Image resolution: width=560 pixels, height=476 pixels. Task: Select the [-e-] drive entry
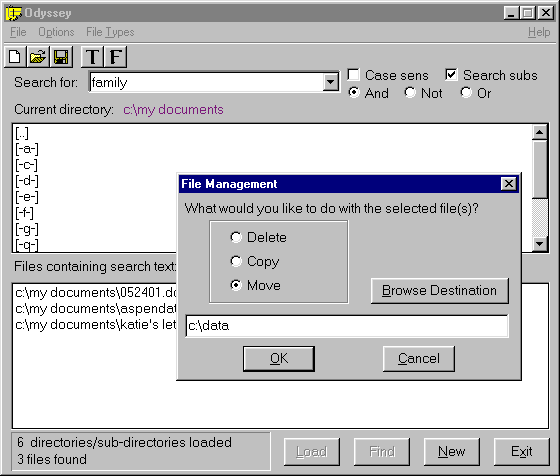(x=27, y=197)
